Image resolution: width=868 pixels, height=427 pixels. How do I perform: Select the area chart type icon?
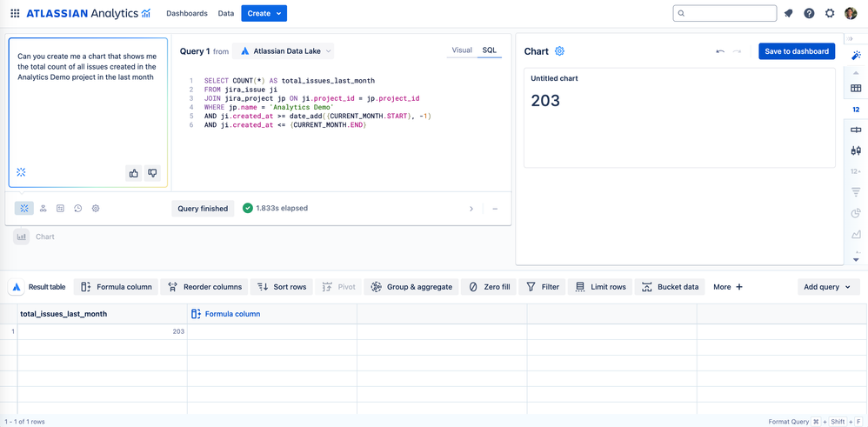[856, 234]
